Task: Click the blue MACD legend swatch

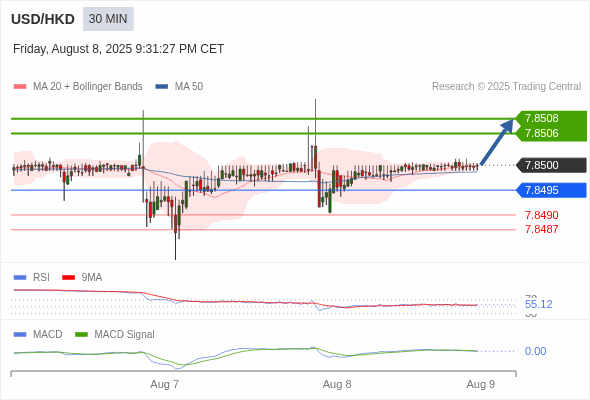Action: 20,335
